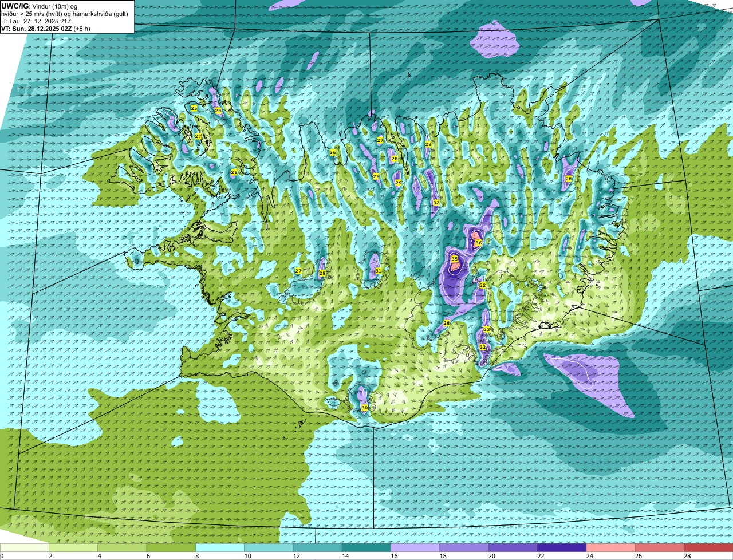
Task: Pick the 16–18 m/s light lavender legend swatch
Action: click(415, 547)
